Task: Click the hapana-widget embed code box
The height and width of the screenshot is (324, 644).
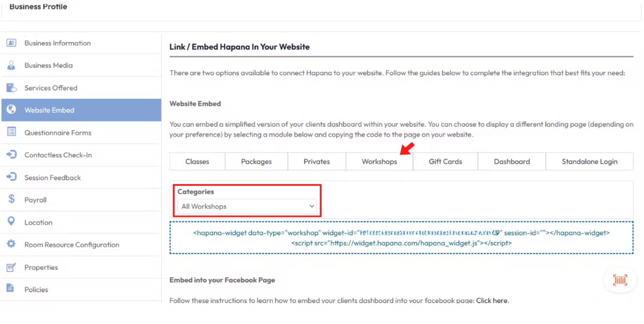Action: (x=401, y=238)
